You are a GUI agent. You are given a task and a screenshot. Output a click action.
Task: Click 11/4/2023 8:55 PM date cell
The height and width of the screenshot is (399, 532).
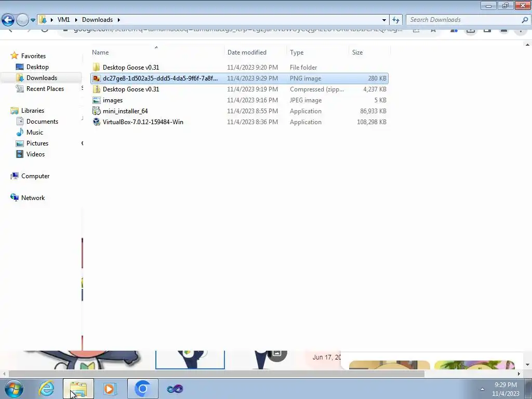tap(252, 111)
